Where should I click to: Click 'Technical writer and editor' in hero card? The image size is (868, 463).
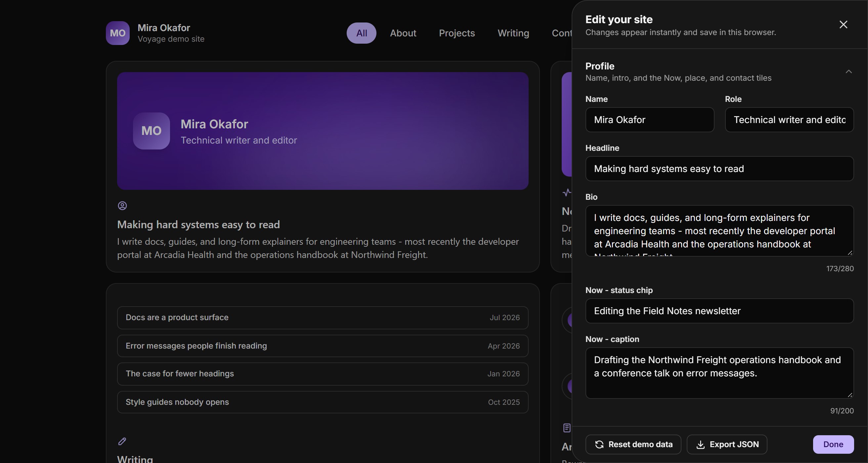[x=239, y=140]
